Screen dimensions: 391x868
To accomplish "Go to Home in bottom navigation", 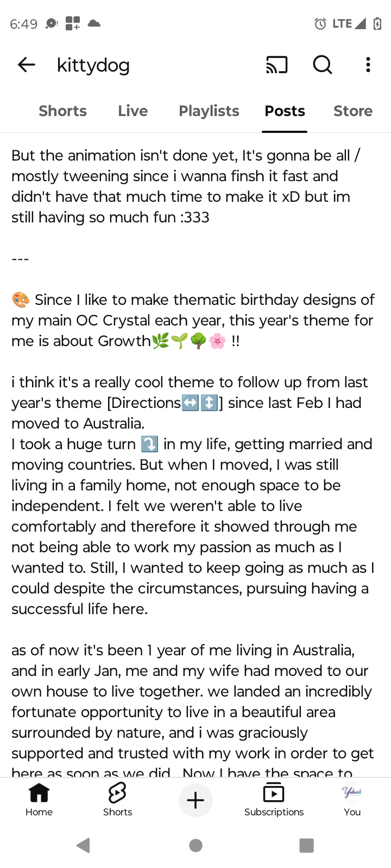I will [x=39, y=799].
